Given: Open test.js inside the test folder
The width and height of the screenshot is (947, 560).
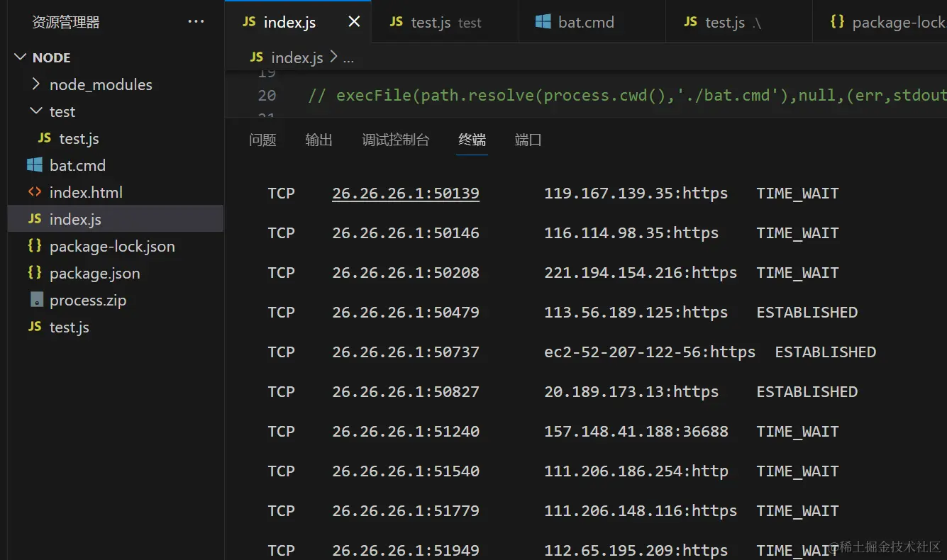Looking at the screenshot, I should pos(79,138).
